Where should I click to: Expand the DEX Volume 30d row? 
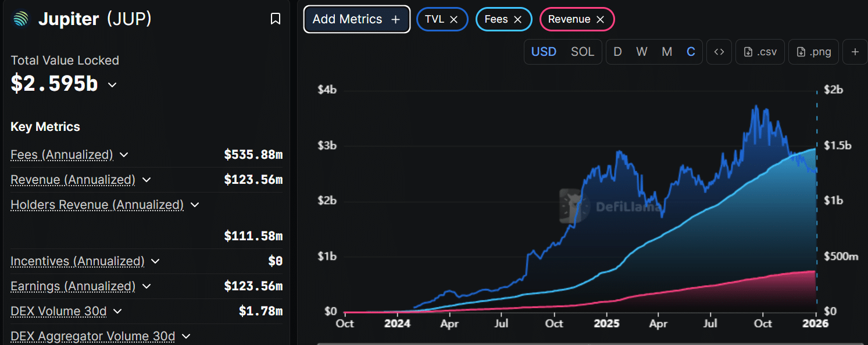click(117, 311)
